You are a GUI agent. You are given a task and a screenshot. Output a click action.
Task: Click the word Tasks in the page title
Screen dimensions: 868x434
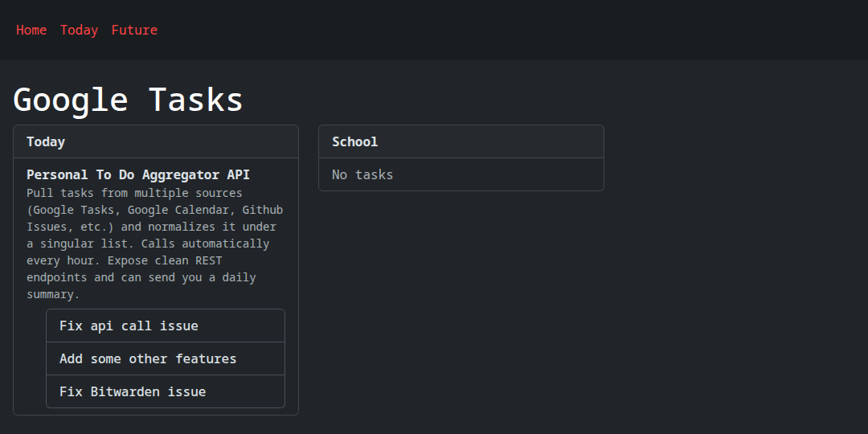tap(195, 100)
